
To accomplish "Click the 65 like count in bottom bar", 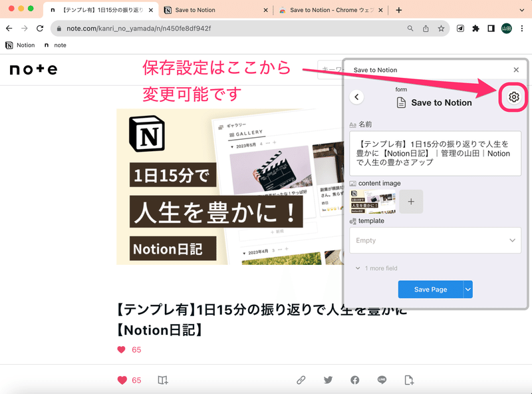I will (x=136, y=381).
